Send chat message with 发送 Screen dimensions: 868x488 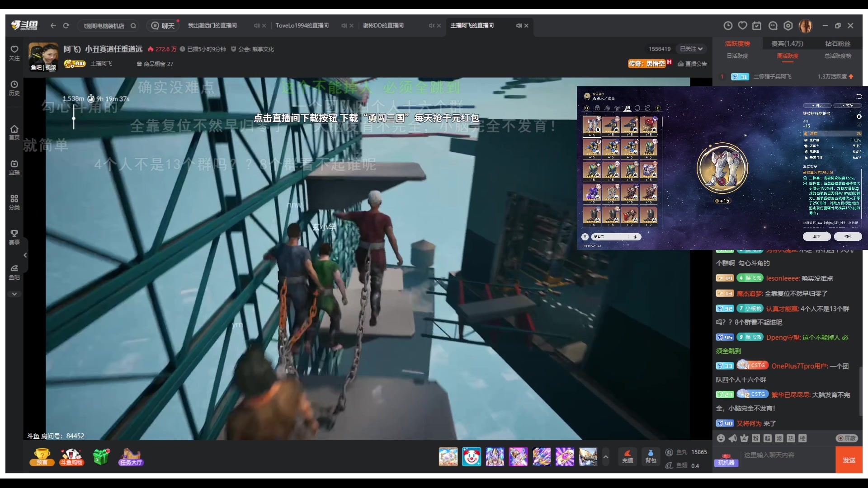point(849,460)
